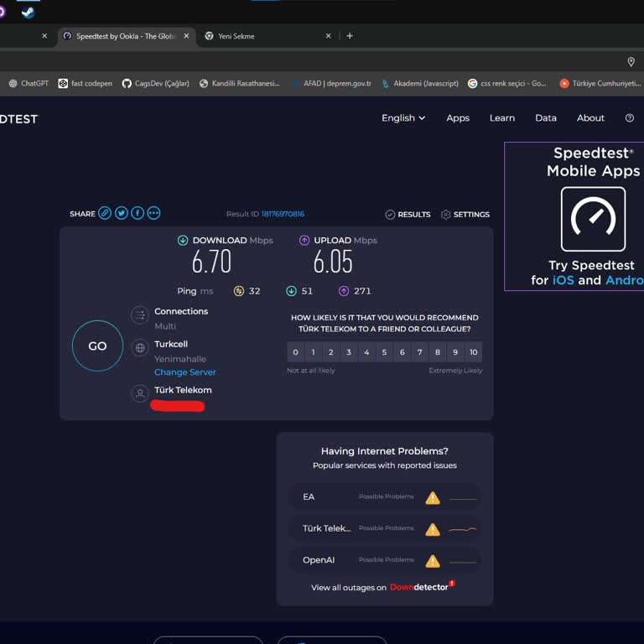Click Change Server link
Viewport: 644px width, 644px height.
[x=184, y=372]
